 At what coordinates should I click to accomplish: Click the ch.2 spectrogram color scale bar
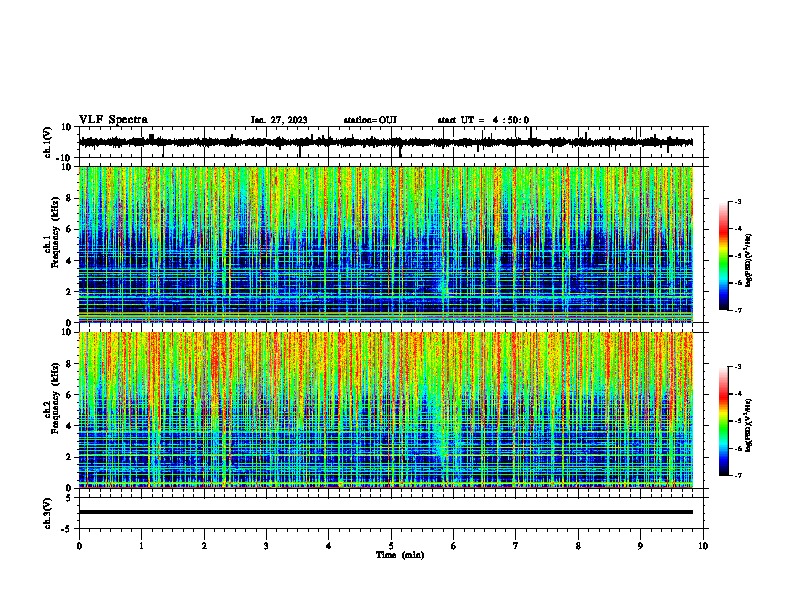point(724,421)
